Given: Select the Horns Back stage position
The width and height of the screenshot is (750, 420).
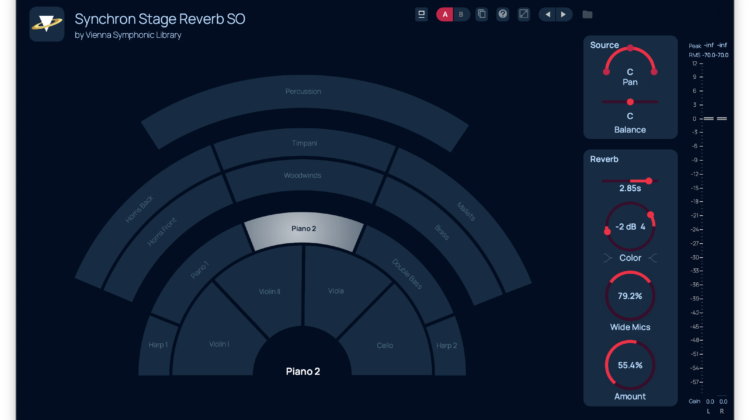Looking at the screenshot, I should tap(140, 209).
